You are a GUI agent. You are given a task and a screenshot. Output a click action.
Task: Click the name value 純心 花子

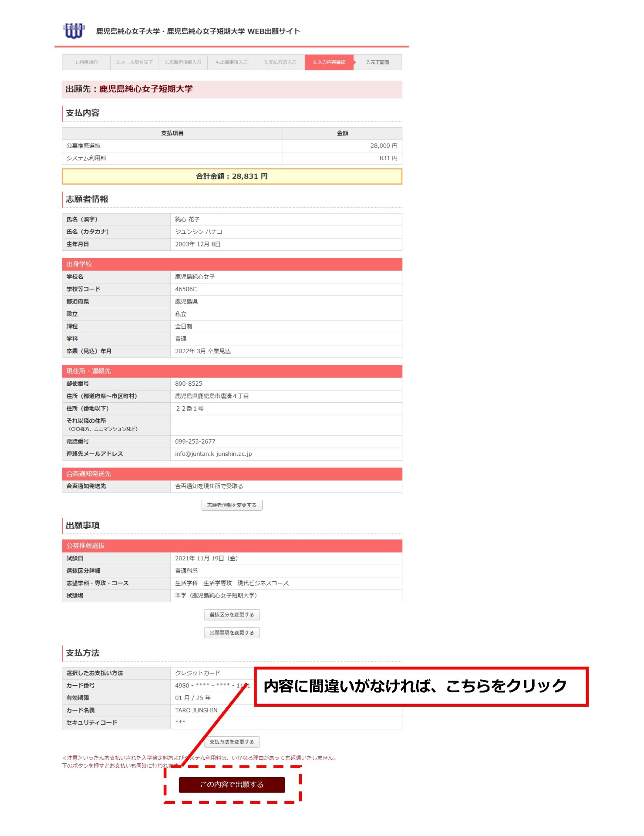tap(187, 219)
